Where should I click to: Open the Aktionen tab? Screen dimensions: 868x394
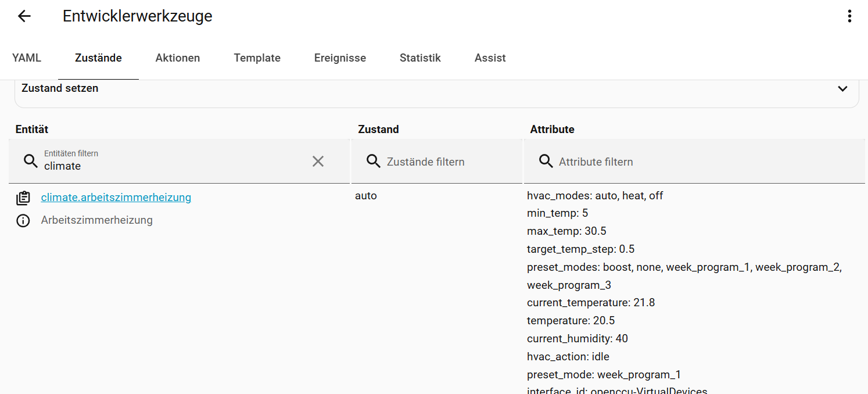click(x=178, y=58)
